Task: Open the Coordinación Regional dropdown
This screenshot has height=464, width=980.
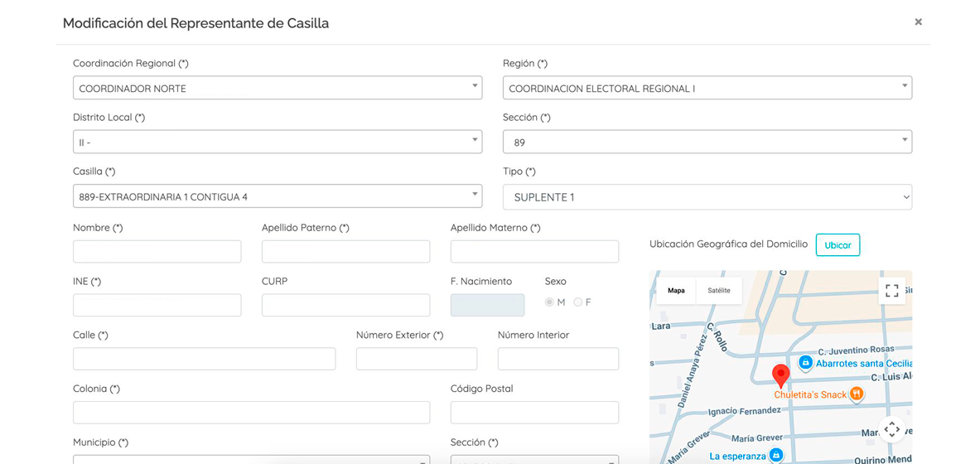Action: pos(277,88)
